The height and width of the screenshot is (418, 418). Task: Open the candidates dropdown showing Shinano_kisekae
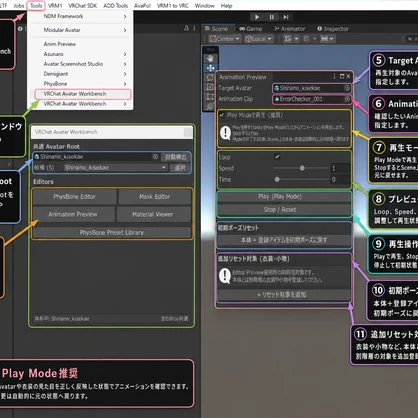(x=116, y=168)
